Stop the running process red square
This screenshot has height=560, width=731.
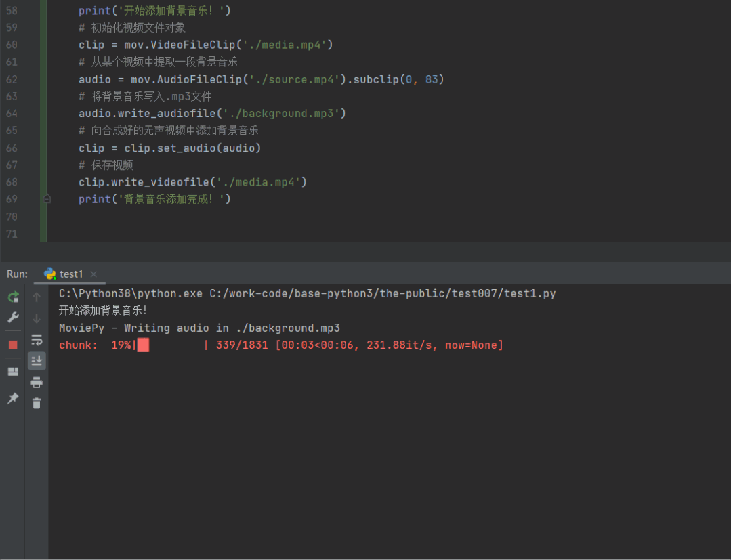click(x=13, y=345)
